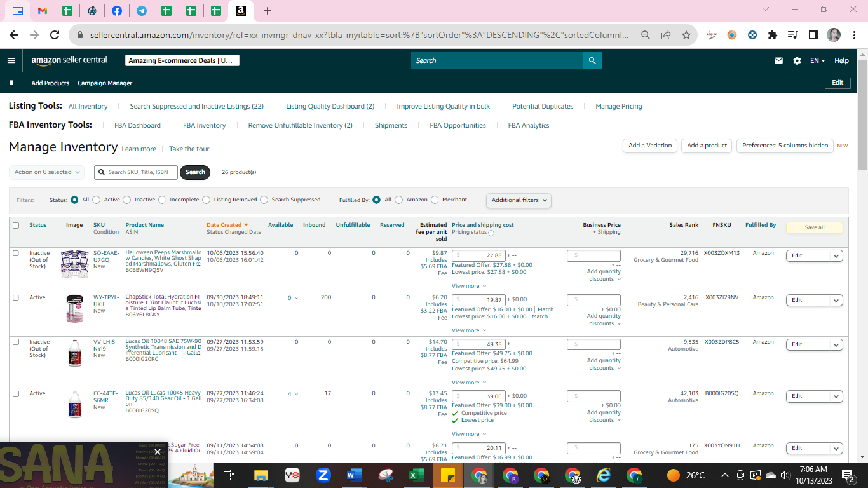Select the Merchant fulfilled-by radio button
This screenshot has height=488, width=868.
click(x=435, y=200)
